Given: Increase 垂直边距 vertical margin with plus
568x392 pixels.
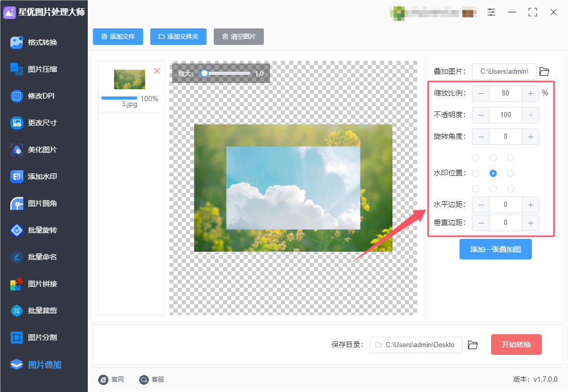Looking at the screenshot, I should point(530,223).
